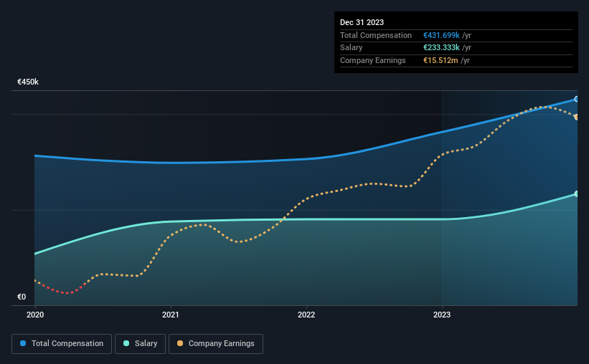
Task: Click the orange Company Earnings legend dot
Action: point(180,343)
